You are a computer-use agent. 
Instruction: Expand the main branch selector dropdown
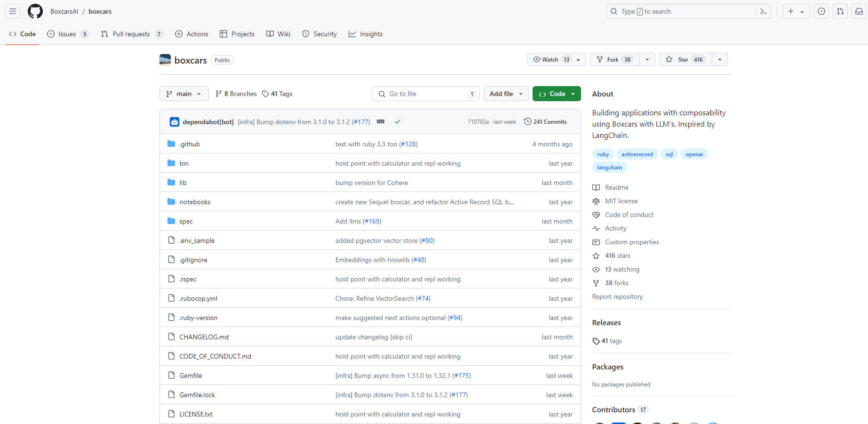tap(183, 94)
